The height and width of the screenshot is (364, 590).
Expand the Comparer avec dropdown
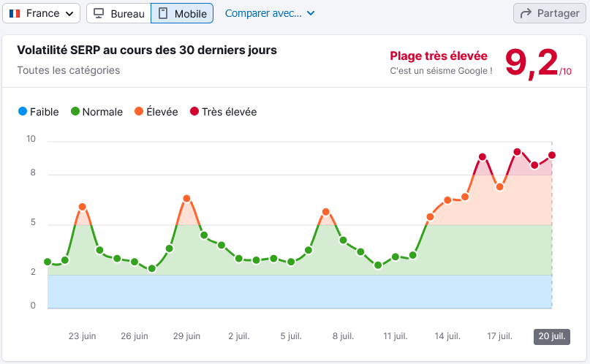click(x=270, y=14)
